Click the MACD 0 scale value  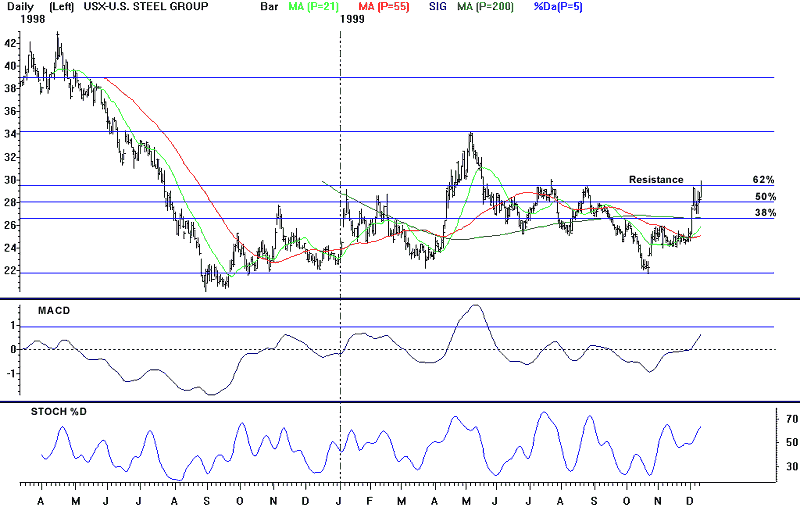[x=12, y=349]
